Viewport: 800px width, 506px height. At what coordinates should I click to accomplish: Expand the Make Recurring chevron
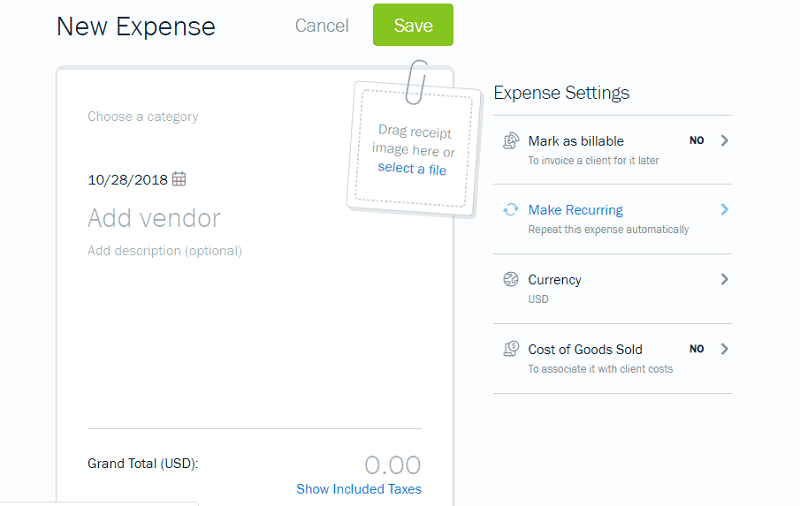[725, 210]
